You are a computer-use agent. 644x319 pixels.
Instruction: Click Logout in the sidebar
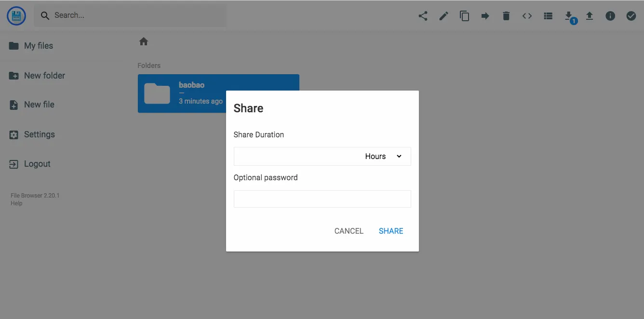tap(30, 164)
